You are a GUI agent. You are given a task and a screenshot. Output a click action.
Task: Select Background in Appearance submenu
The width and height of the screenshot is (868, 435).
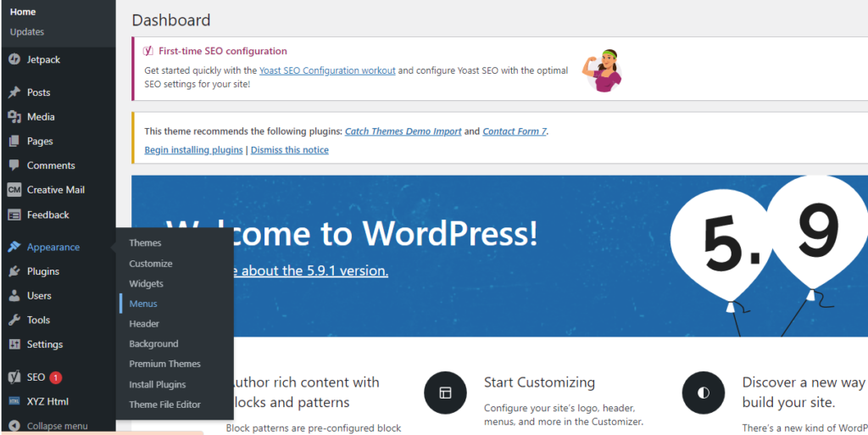(x=153, y=343)
